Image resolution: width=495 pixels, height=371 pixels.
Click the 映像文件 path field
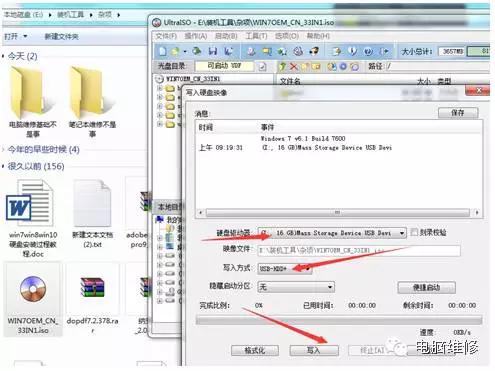[359, 250]
